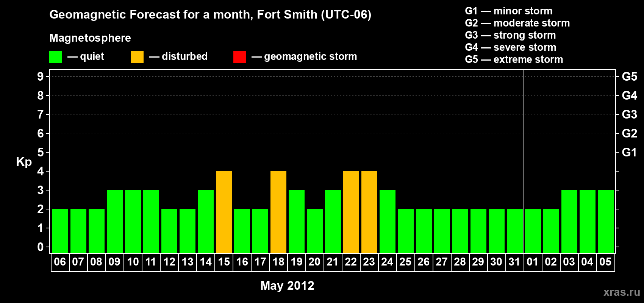644x303 pixels.
Task: Click the orange disturbed legend swatch
Action: click(137, 57)
